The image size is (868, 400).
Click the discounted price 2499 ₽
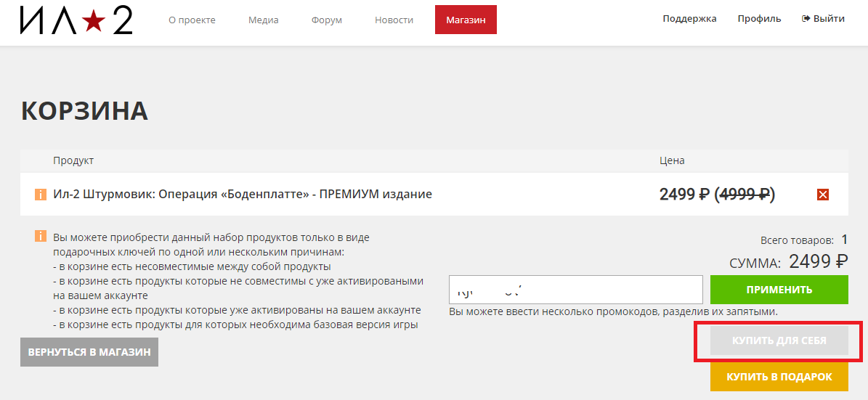point(685,194)
